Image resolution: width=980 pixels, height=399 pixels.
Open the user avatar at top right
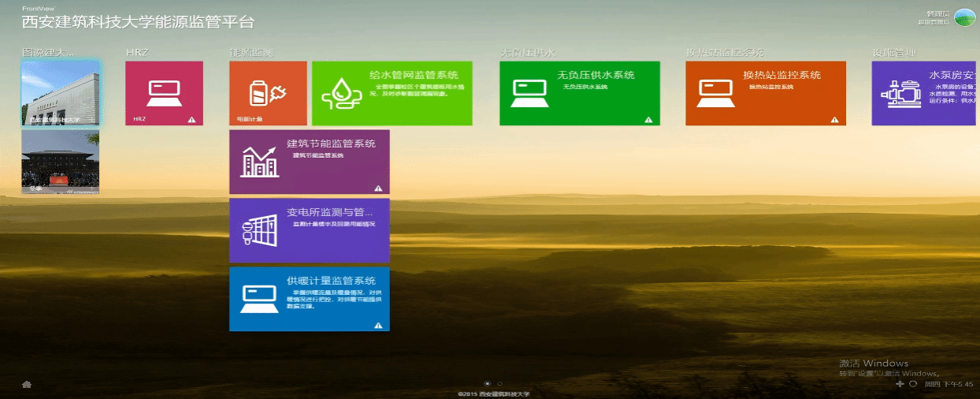coord(964,17)
